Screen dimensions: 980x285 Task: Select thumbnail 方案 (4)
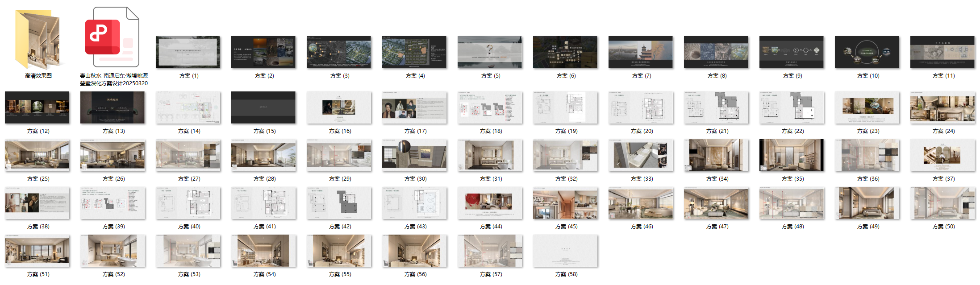(x=414, y=52)
